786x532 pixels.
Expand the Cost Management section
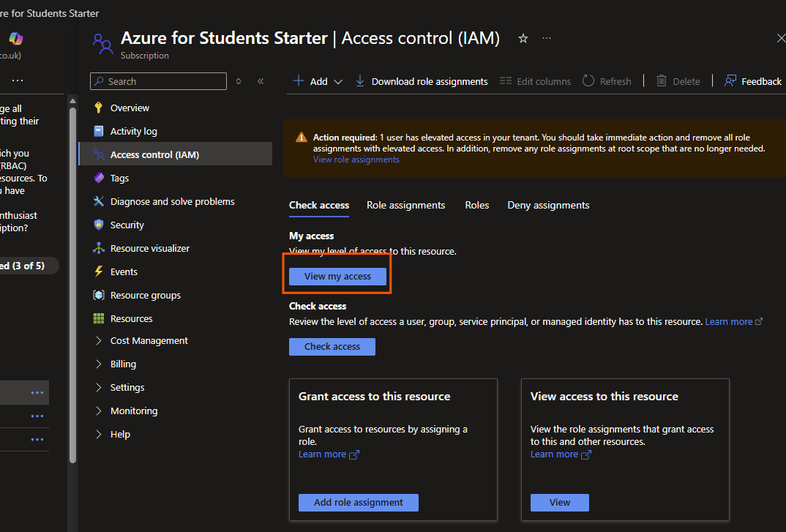(x=99, y=340)
